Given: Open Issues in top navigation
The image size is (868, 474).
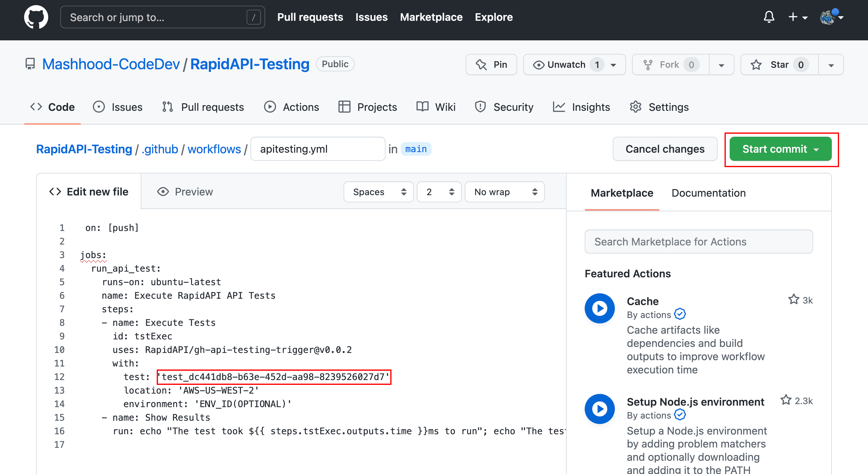Looking at the screenshot, I should tap(371, 17).
